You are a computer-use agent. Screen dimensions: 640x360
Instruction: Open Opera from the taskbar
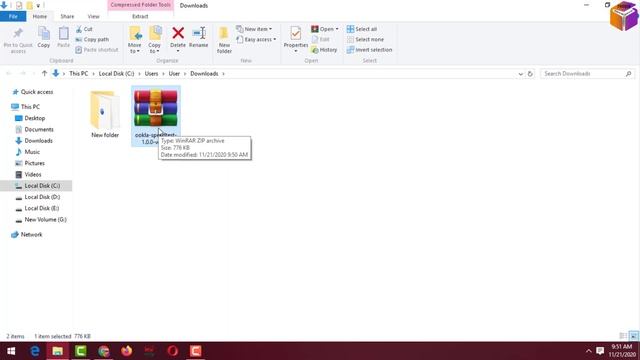173,351
